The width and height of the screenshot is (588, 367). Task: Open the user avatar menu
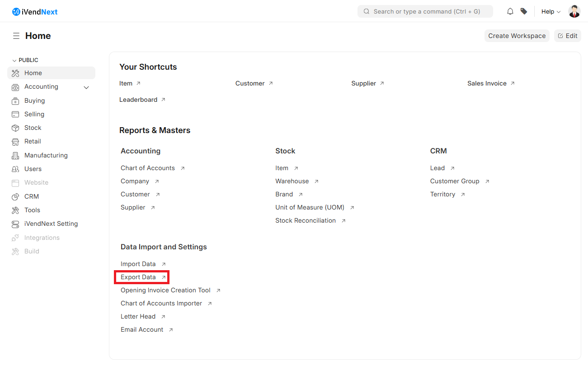[574, 11]
